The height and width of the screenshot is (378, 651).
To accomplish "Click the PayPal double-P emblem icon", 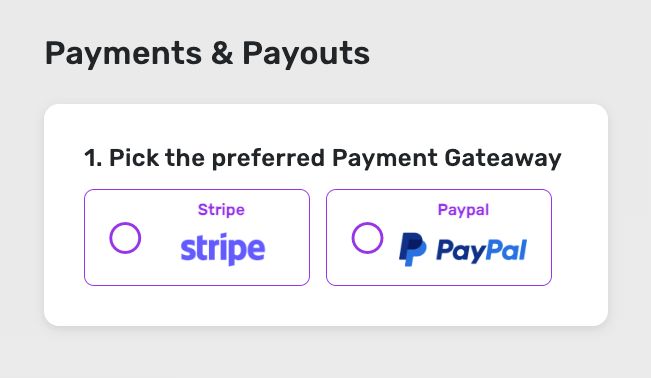I will [x=412, y=249].
